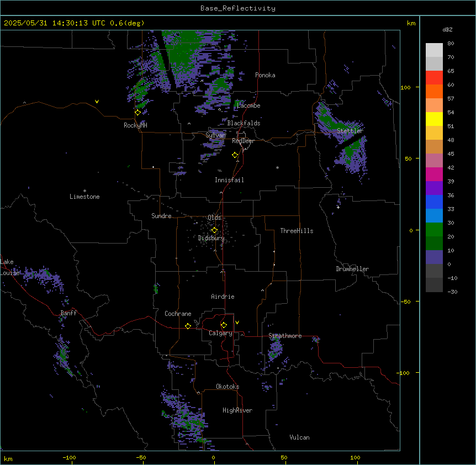
Task: Click the Blackfalds city label
Action: [244, 123]
